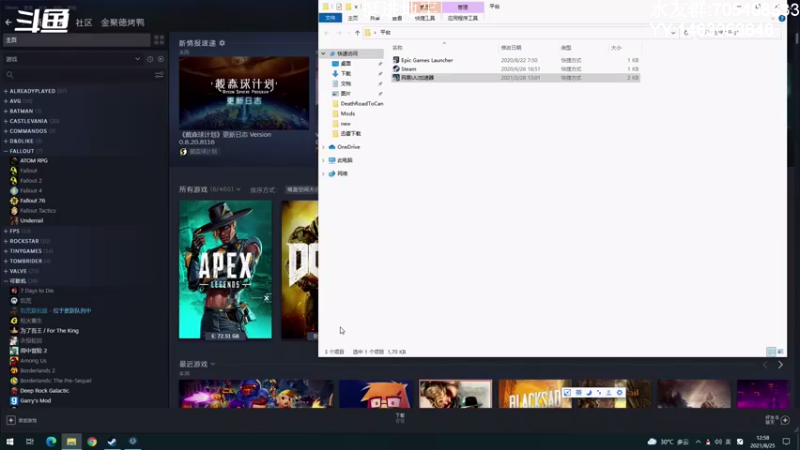Viewport: 800px width, 450px height.
Task: Click Steam icon on taskbar
Action: coord(112,441)
